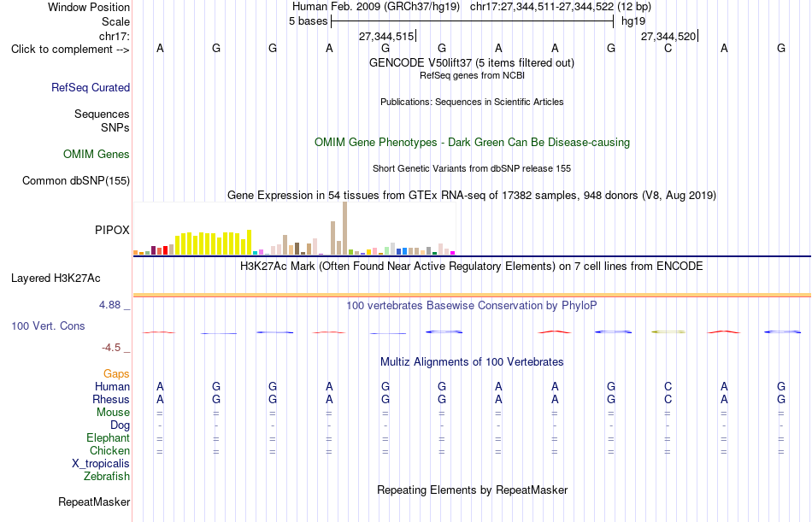Click the GTEx Gene Expression track title
Image resolution: width=812 pixels, height=522 pixels.
point(472,196)
